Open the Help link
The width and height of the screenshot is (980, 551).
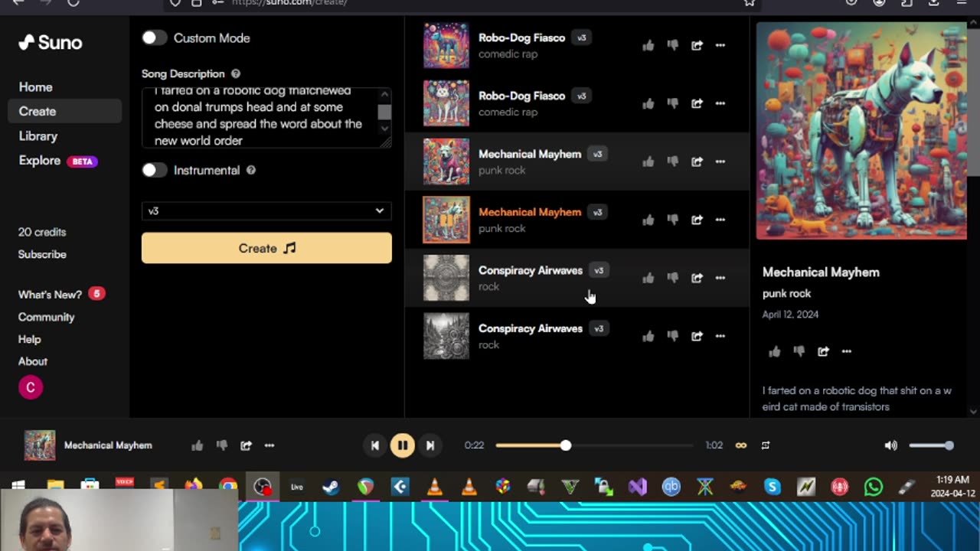point(30,339)
